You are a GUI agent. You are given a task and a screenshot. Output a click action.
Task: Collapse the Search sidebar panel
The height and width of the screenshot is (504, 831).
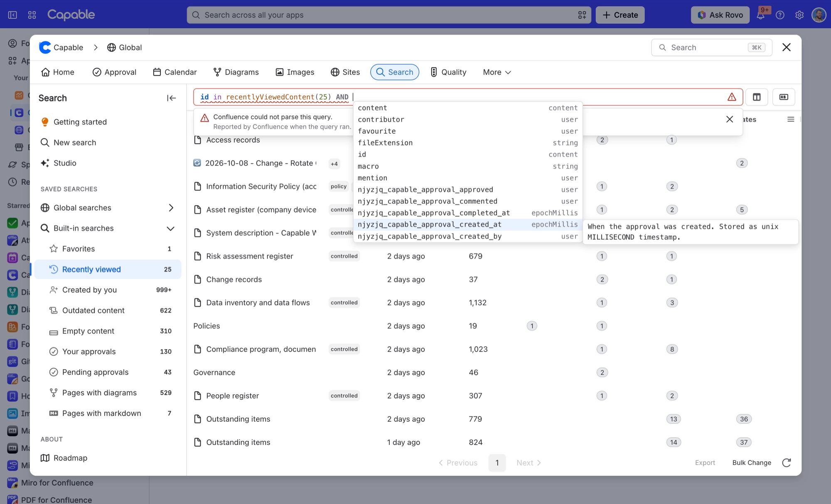pos(171,98)
